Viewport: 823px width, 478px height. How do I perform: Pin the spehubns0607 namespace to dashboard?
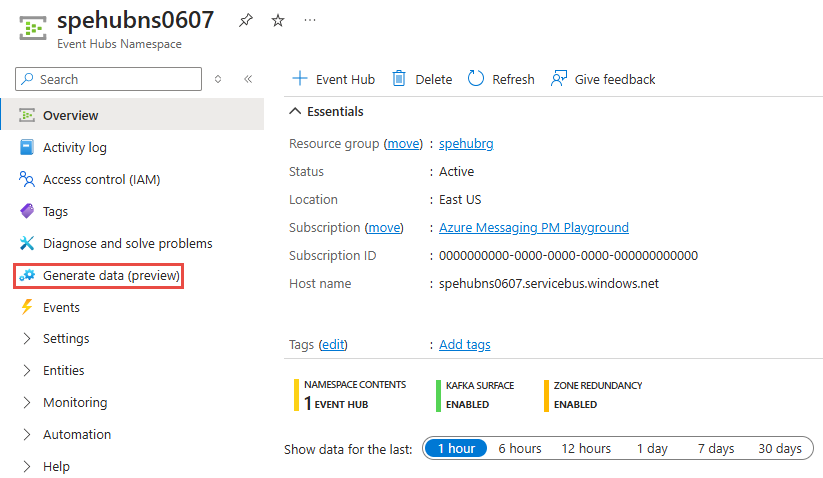[x=245, y=20]
